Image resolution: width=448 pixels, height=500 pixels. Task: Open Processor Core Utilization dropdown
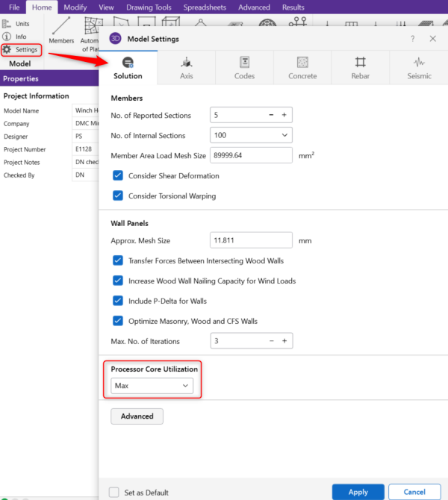(152, 386)
